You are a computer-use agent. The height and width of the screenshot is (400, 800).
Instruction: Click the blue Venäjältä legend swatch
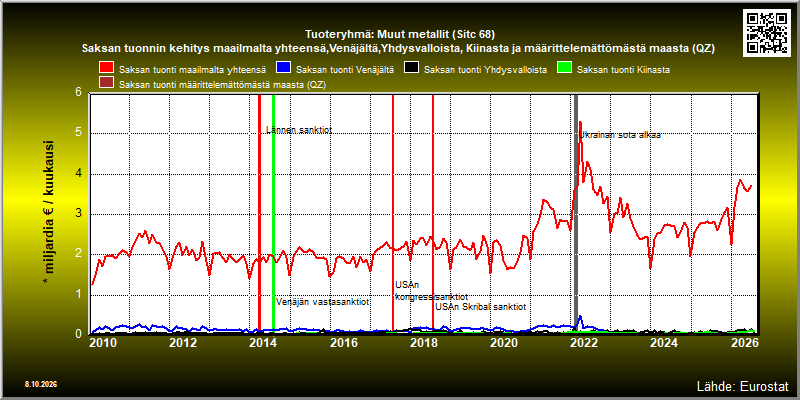(283, 68)
